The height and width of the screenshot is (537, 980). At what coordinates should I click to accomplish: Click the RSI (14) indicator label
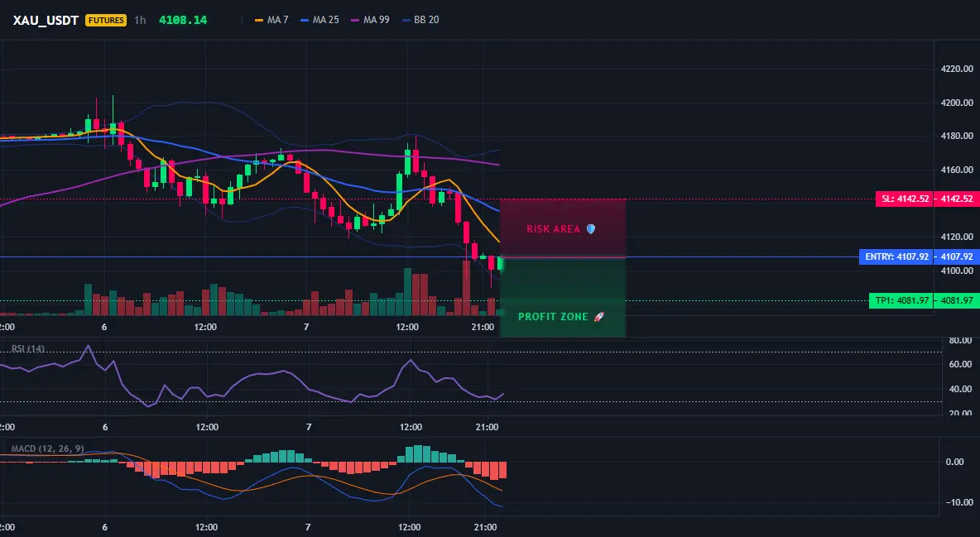pyautogui.click(x=28, y=349)
